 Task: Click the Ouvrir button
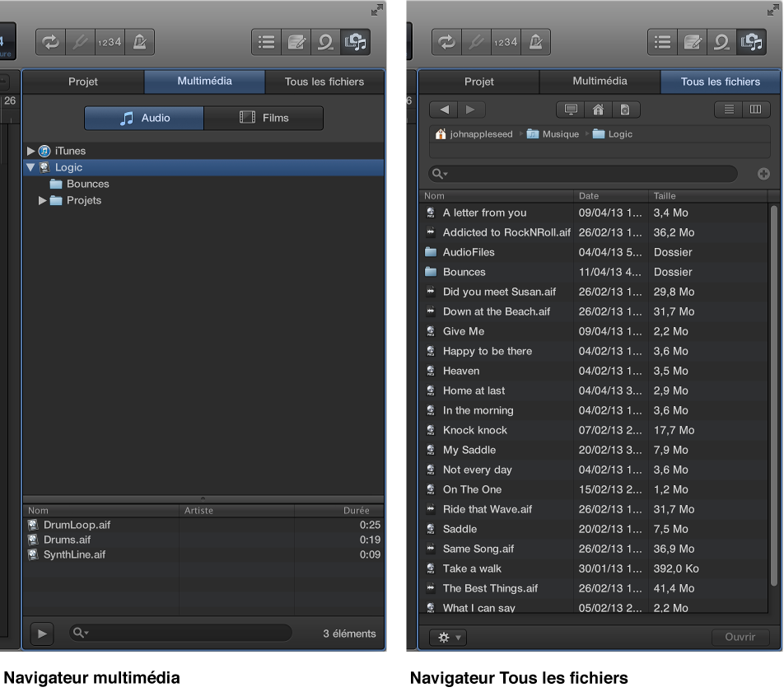[740, 637]
